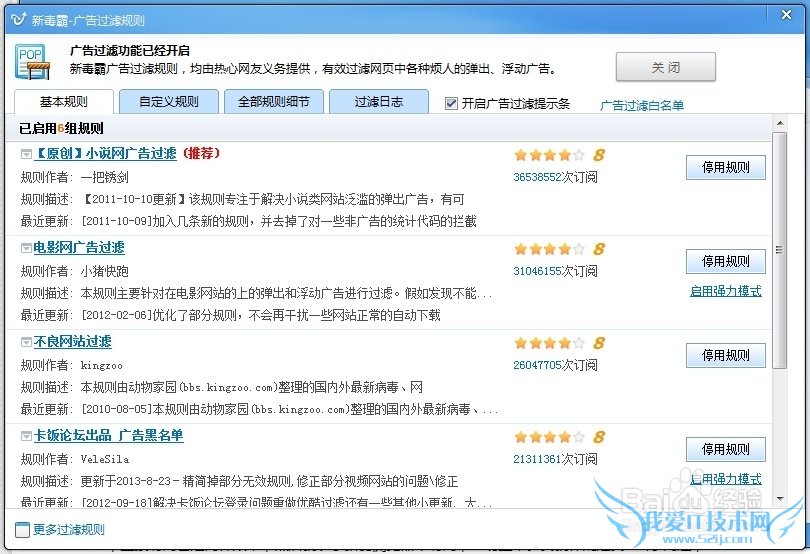Click the star rating of 电影网广告过滤

550,249
